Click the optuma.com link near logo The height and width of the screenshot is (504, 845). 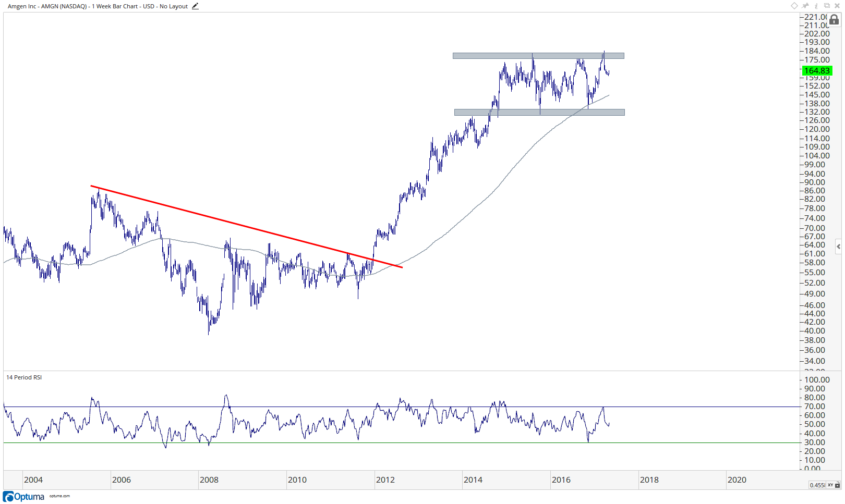click(59, 496)
